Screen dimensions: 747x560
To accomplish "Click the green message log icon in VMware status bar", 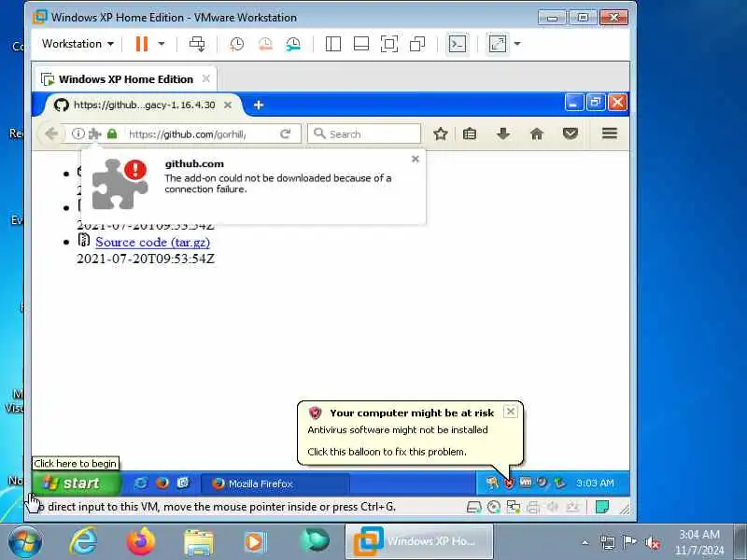I will pos(602,507).
